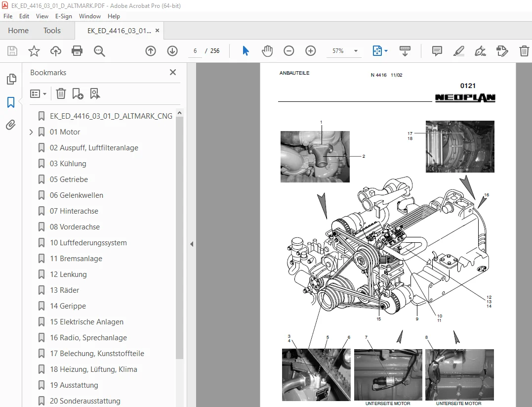Switch to the Home tab
This screenshot has width=532, height=407.
(x=18, y=31)
